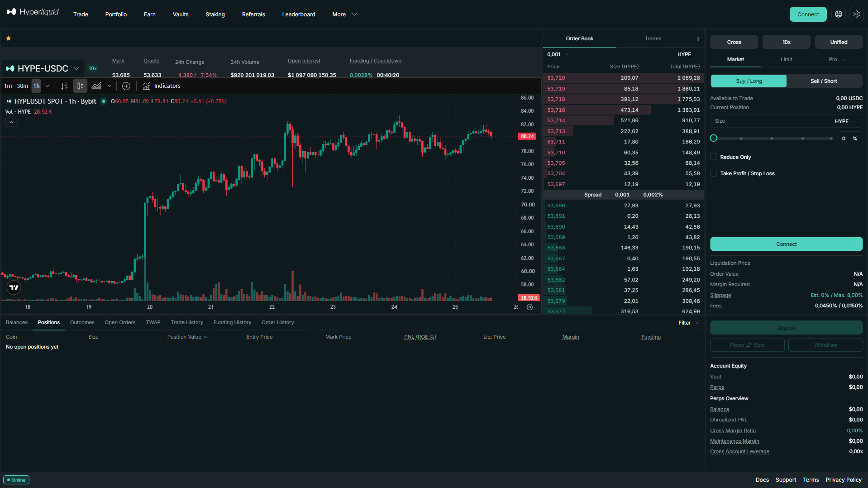Screen dimensions: 868x488
Task: Click the Connect button in order form
Action: tap(786, 244)
